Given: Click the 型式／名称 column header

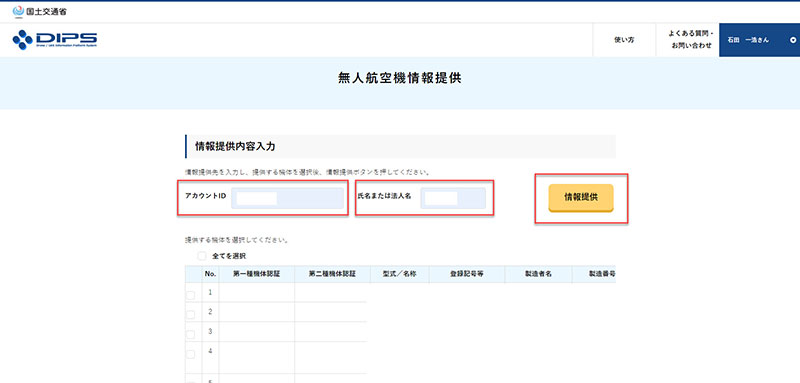Looking at the screenshot, I should (x=399, y=274).
